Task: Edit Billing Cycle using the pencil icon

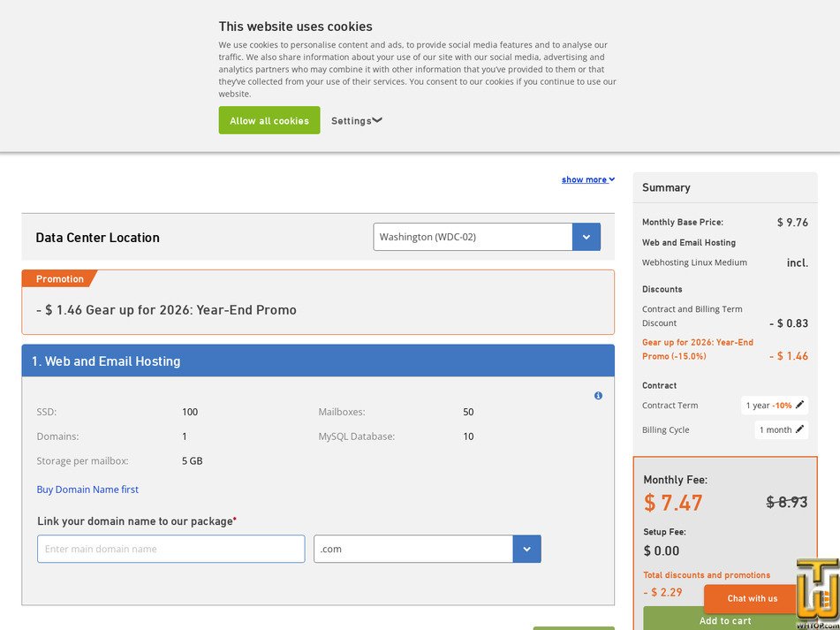Action: (799, 429)
